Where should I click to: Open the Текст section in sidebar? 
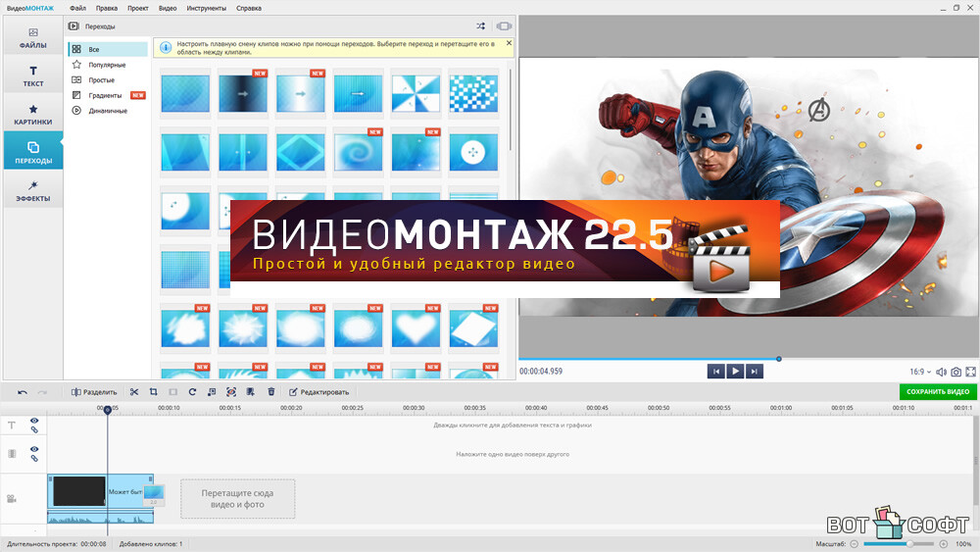33,75
